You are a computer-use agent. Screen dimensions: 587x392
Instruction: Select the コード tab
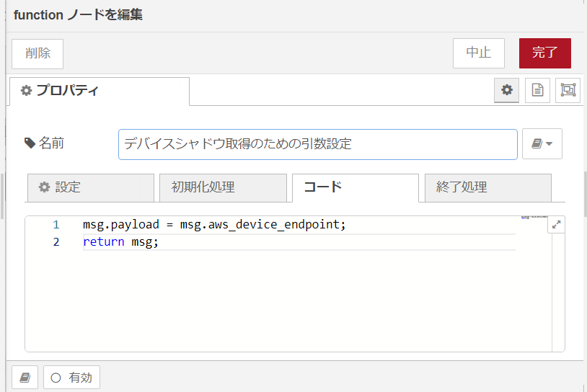point(356,187)
